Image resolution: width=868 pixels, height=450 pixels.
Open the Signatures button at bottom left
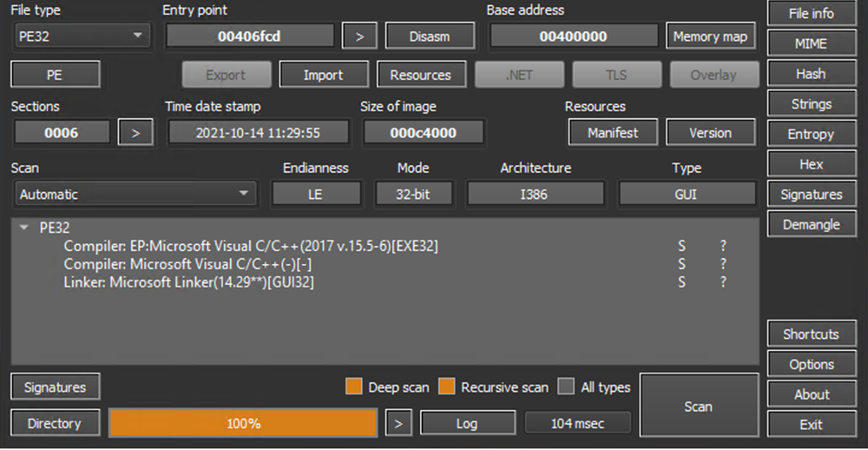(55, 387)
